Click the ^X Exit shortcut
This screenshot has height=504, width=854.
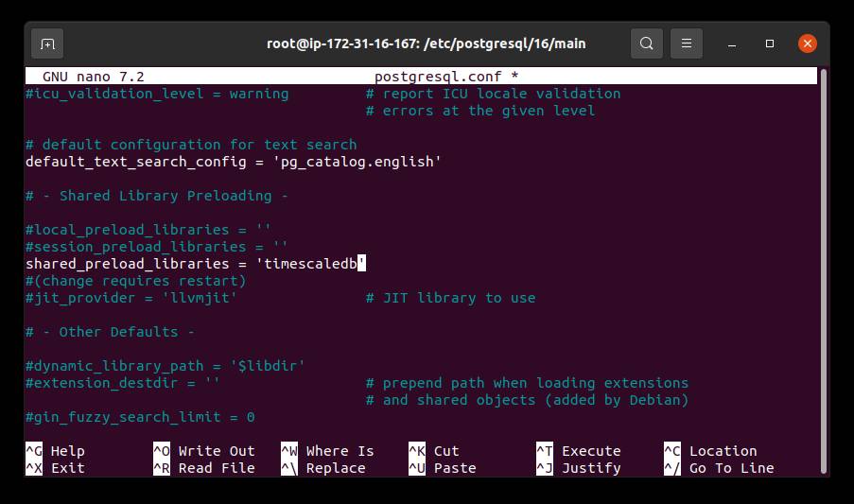pos(55,468)
